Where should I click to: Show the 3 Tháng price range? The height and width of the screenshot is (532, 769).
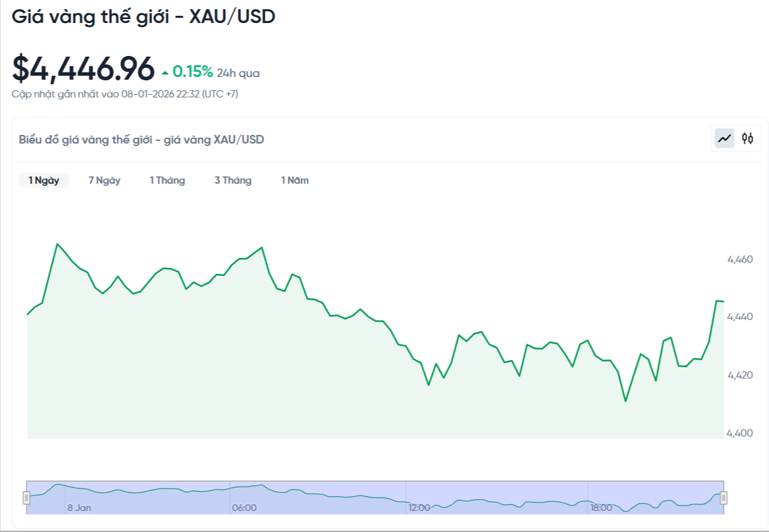[233, 180]
